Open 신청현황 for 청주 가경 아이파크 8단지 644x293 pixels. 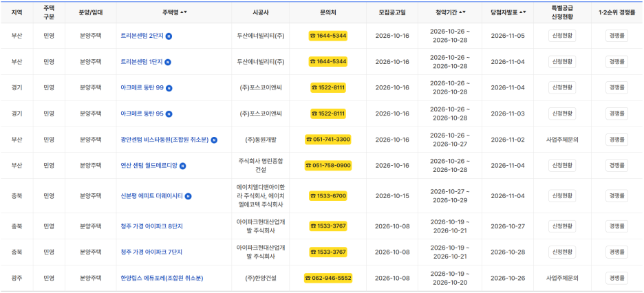[x=562, y=226]
